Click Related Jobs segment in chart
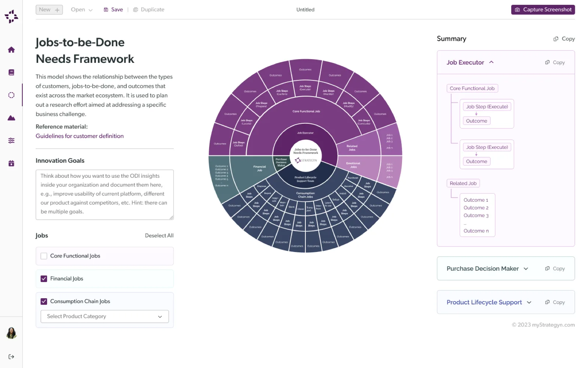Image resolution: width=588 pixels, height=368 pixels. tap(352, 148)
